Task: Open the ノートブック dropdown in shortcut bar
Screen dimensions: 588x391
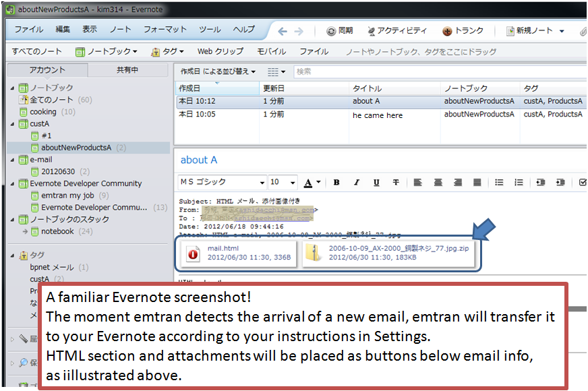Action: click(x=107, y=52)
